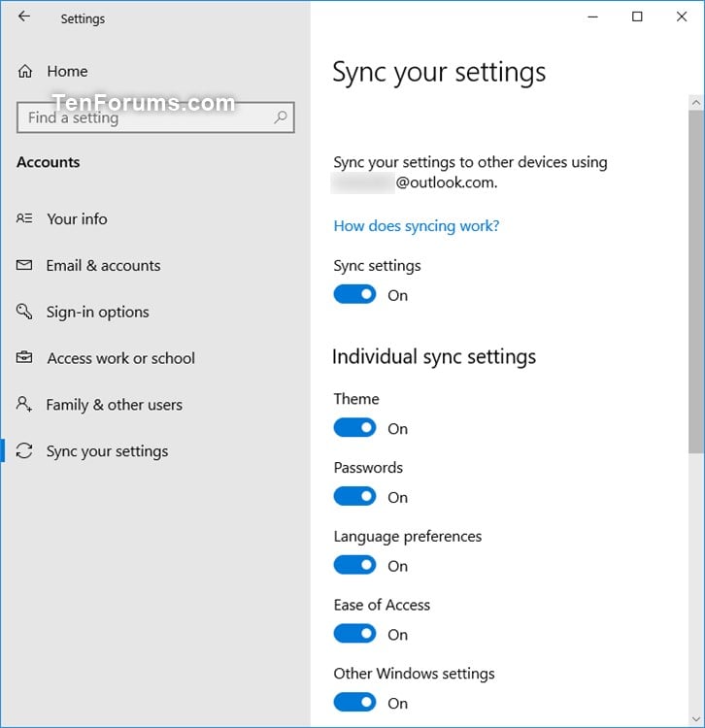Switch off Language preferences sync
Screen dimensions: 705x728
pos(354,565)
